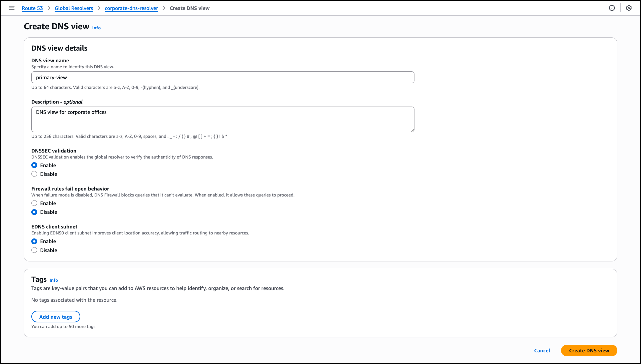The width and height of the screenshot is (641, 364).
Task: Click the hexagon settings icon top right
Action: tap(629, 8)
